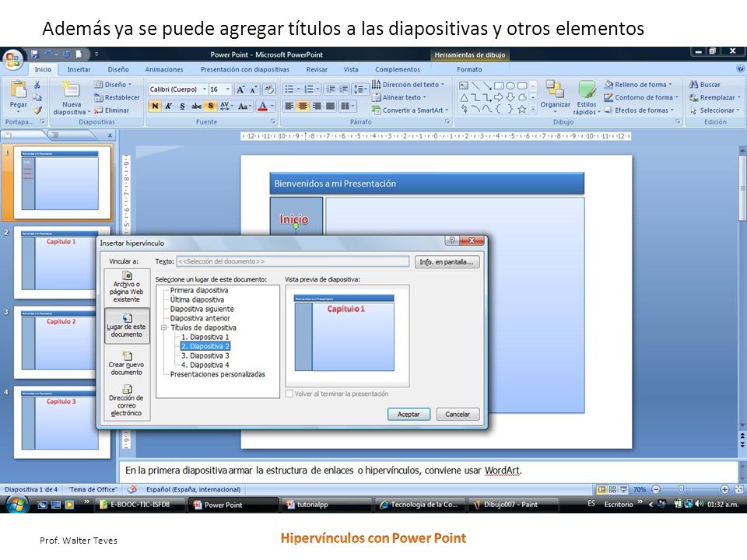Open Convertir a SmartArt dropdown

tap(410, 110)
